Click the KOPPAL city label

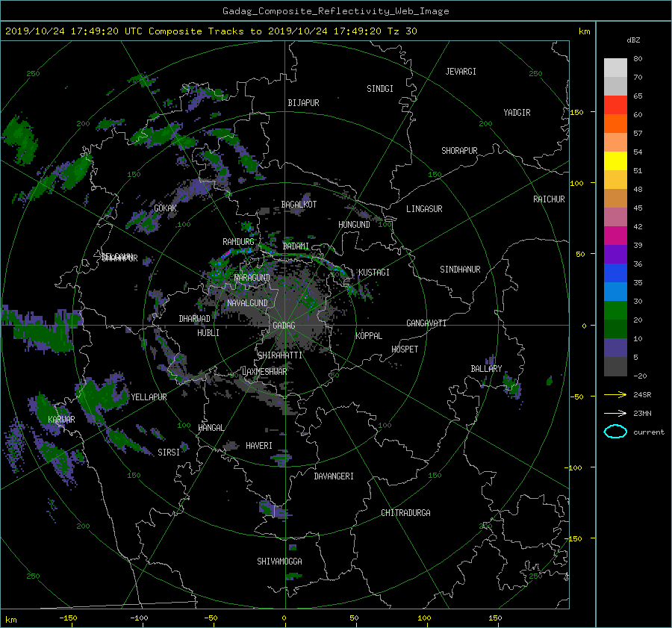369,336
